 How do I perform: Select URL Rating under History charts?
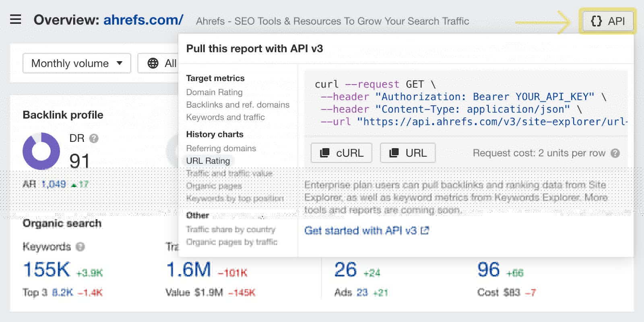click(x=208, y=161)
